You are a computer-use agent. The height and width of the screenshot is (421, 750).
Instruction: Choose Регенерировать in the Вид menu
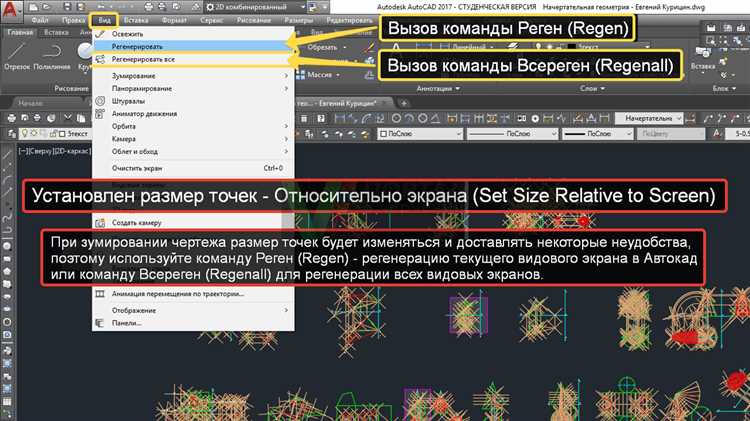193,46
